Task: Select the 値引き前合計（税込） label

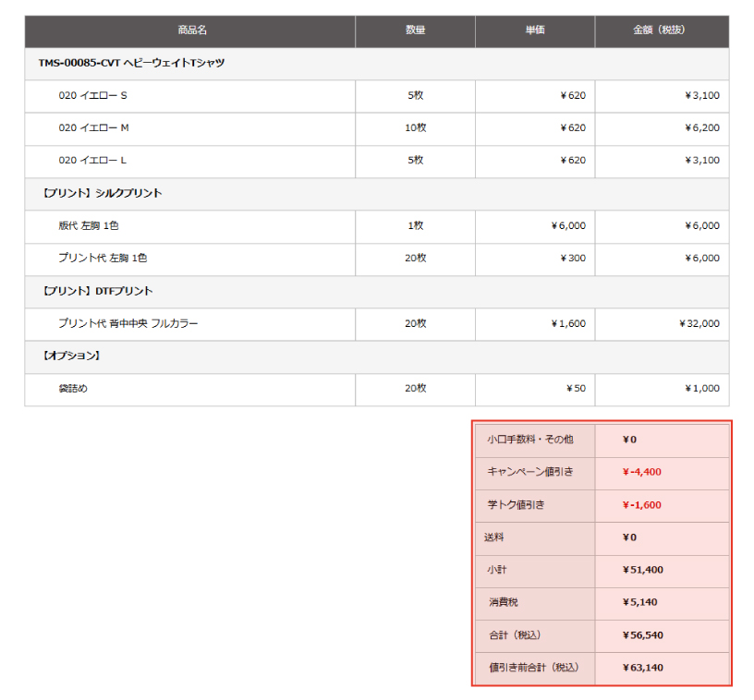Action: [x=532, y=668]
